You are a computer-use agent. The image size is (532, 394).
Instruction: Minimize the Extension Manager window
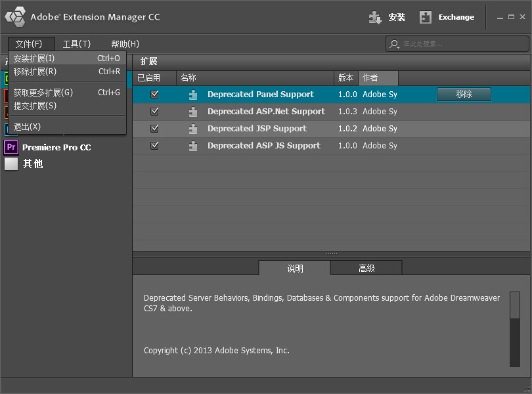500,17
